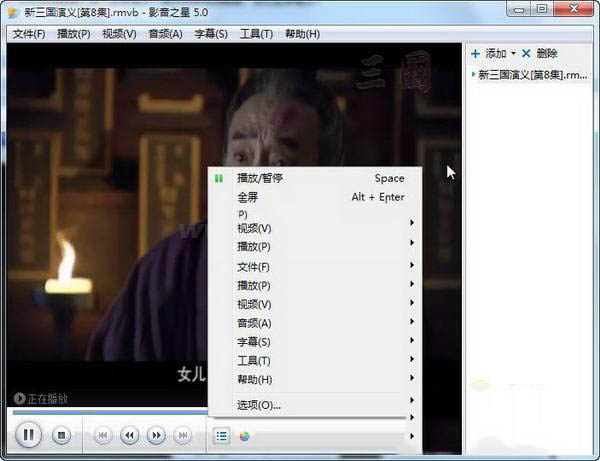The height and width of the screenshot is (461, 600).
Task: Expand submenu arrow of context menu 工具(T)
Action: (x=412, y=359)
